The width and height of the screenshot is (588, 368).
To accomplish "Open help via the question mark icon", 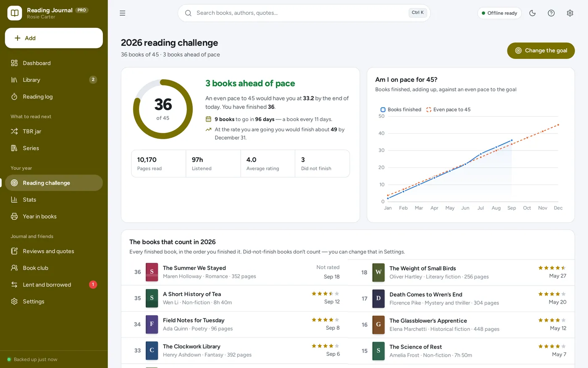I will [551, 13].
